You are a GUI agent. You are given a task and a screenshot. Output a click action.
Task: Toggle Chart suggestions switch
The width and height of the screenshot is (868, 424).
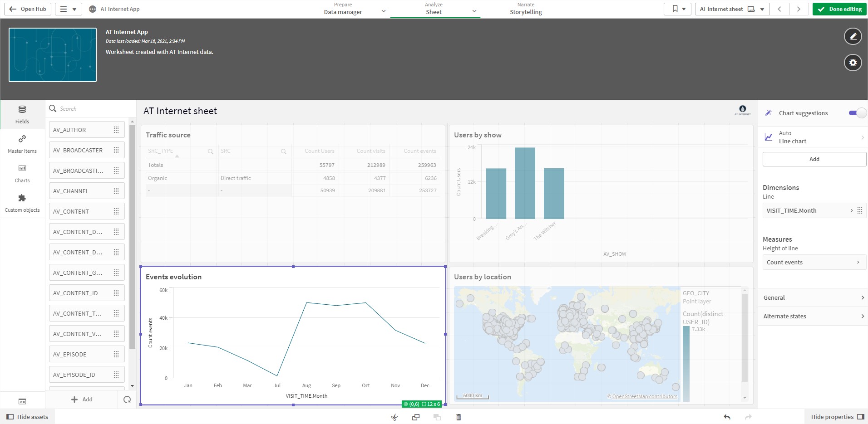[858, 113]
